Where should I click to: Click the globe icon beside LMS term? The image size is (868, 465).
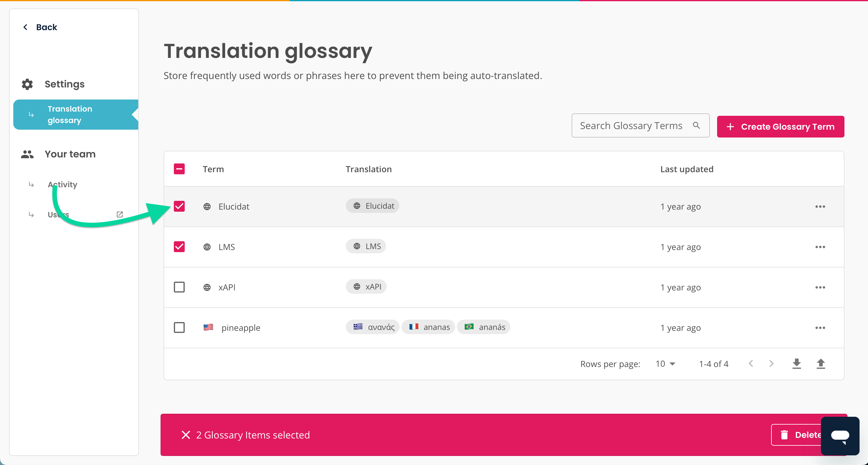[x=207, y=247]
